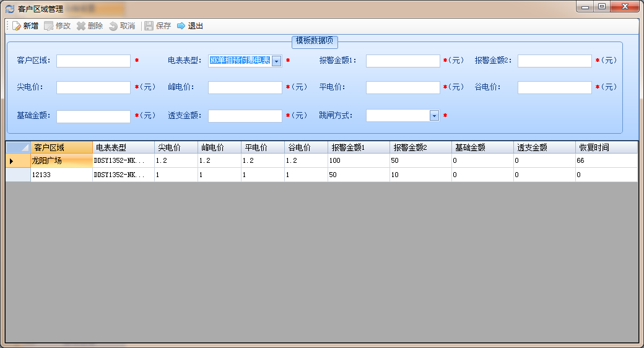
Task: Open the 电表表型 dropdown list
Action: (x=276, y=61)
